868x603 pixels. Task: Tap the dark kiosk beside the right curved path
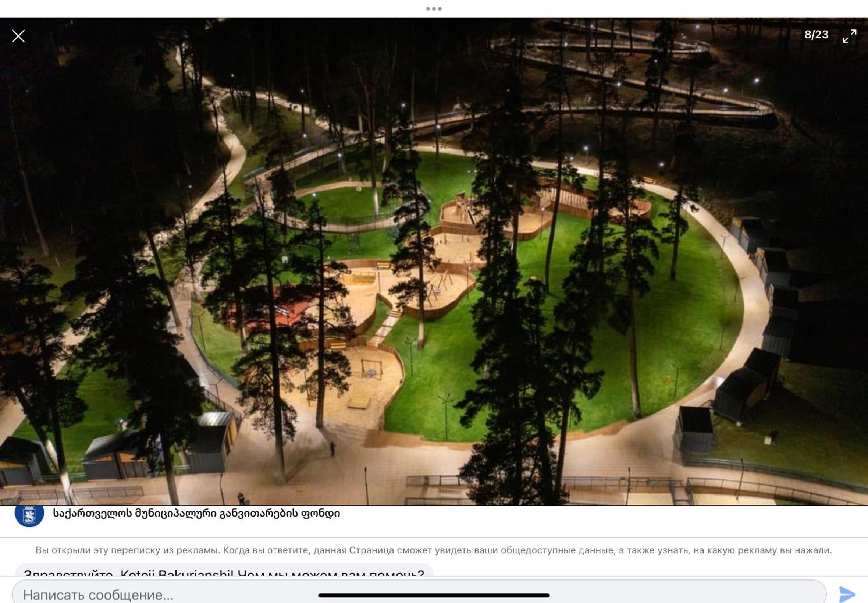695,430
